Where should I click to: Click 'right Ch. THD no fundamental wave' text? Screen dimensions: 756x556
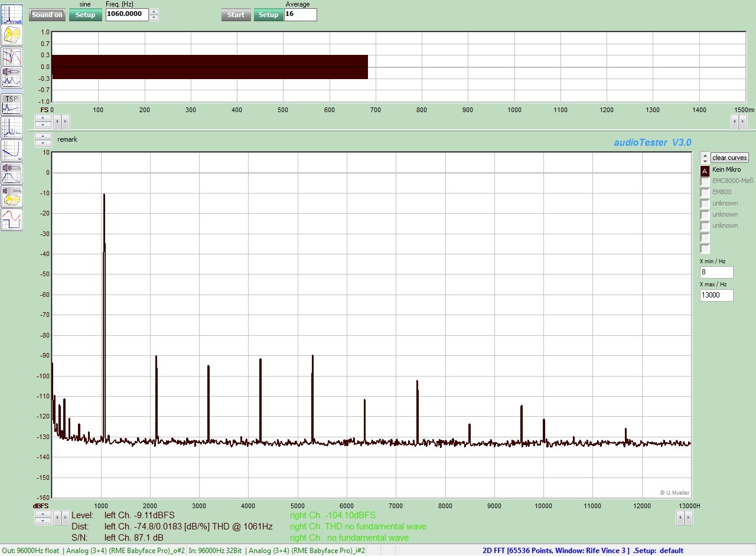358,526
